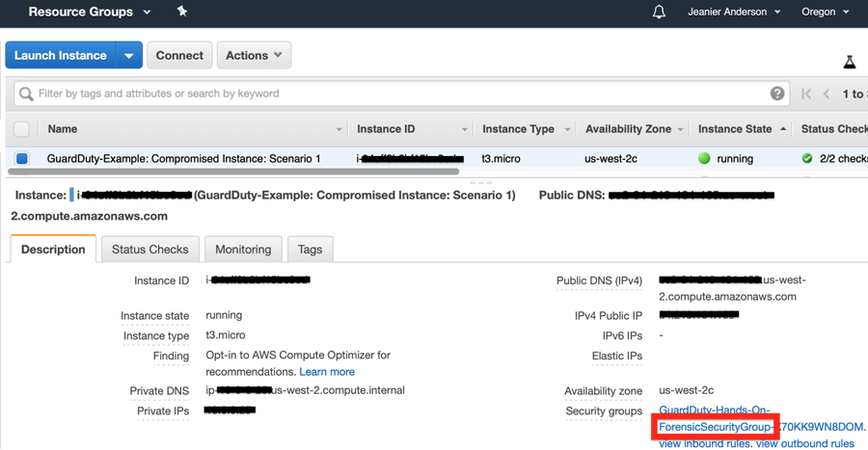Click the green status check mark icon
This screenshot has height=450, width=868.
tap(807, 159)
